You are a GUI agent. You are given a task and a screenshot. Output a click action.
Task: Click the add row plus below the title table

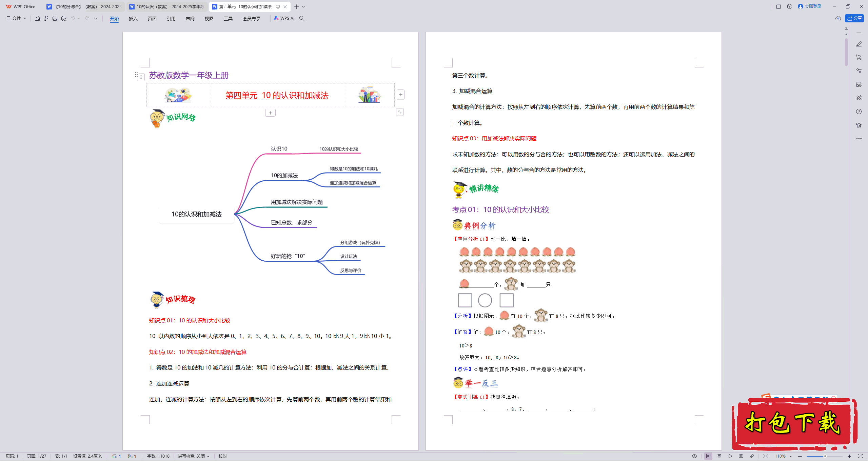(x=270, y=113)
